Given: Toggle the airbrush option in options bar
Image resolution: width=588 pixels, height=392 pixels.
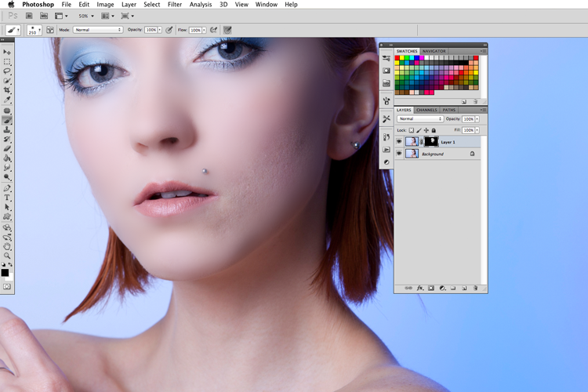Looking at the screenshot, I should click(214, 30).
